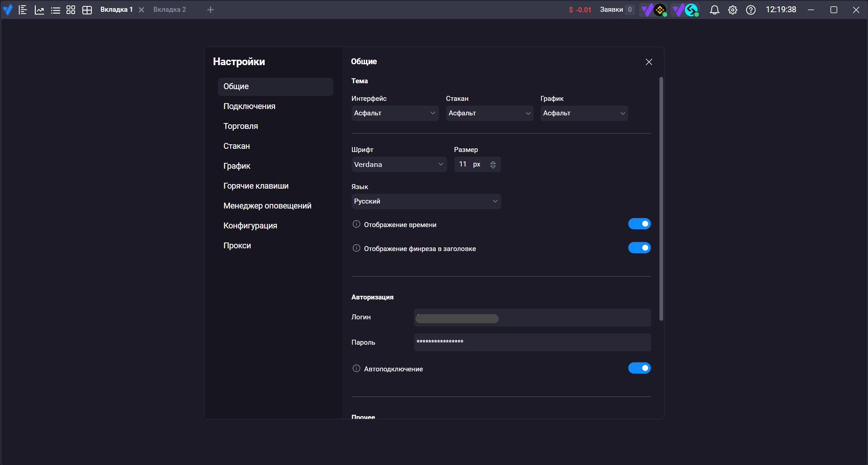Open the Шрифт Verdana dropdown

[x=399, y=164]
